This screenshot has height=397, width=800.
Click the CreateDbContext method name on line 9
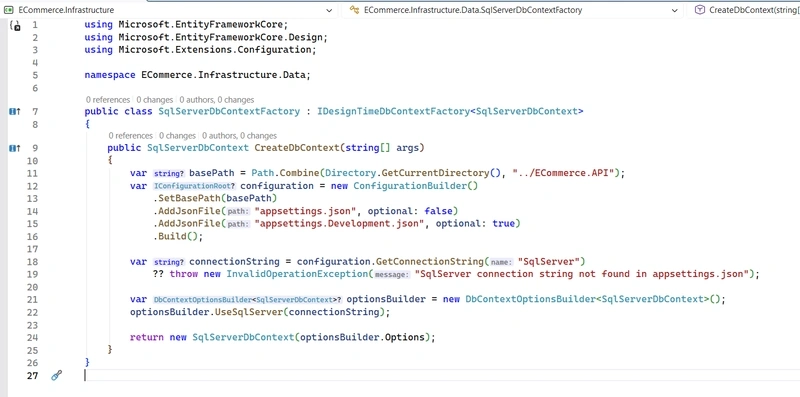296,148
